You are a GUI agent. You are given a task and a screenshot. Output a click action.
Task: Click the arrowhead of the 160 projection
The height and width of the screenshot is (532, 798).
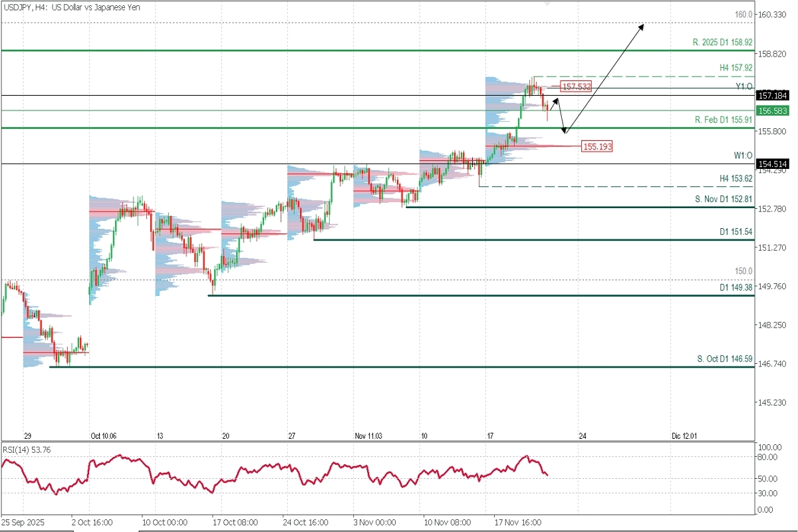(x=642, y=25)
